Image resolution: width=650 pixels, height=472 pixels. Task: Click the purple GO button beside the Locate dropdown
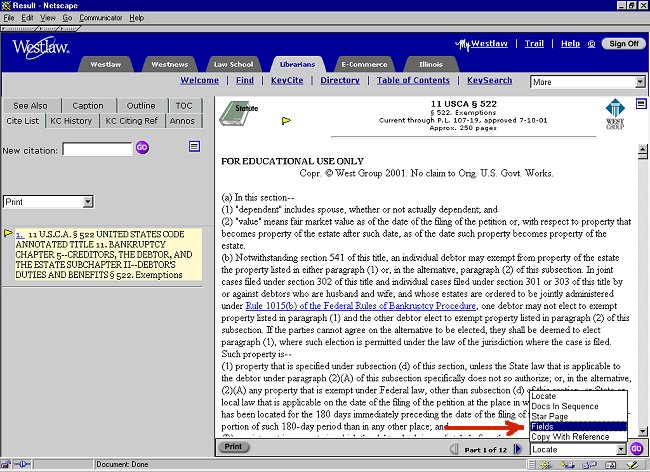tap(636, 448)
